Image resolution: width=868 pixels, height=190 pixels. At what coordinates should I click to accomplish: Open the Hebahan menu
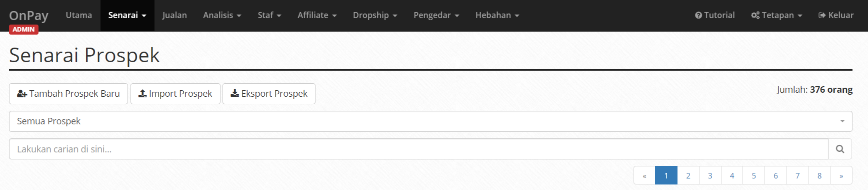pyautogui.click(x=497, y=16)
